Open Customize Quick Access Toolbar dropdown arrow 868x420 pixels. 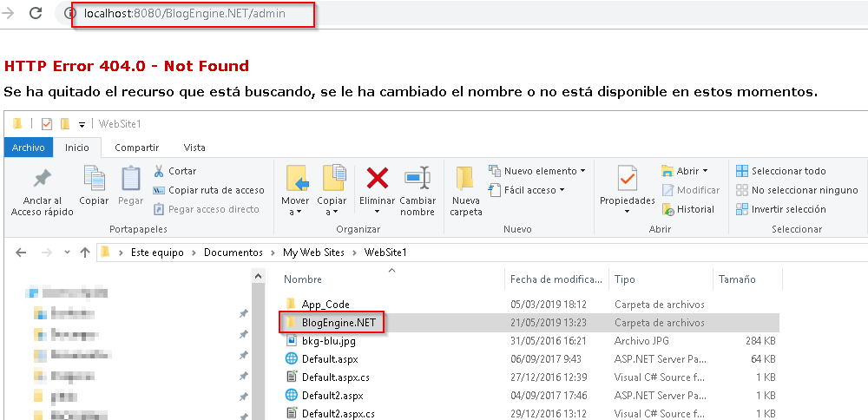pos(82,124)
